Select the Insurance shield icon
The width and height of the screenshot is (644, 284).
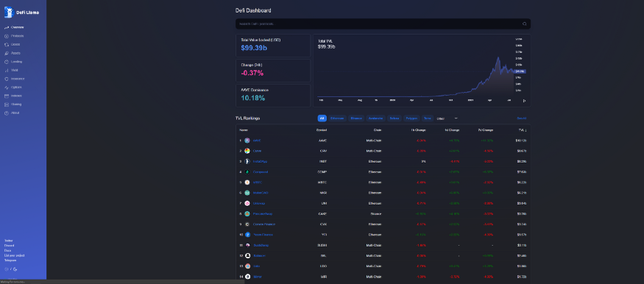(6, 79)
